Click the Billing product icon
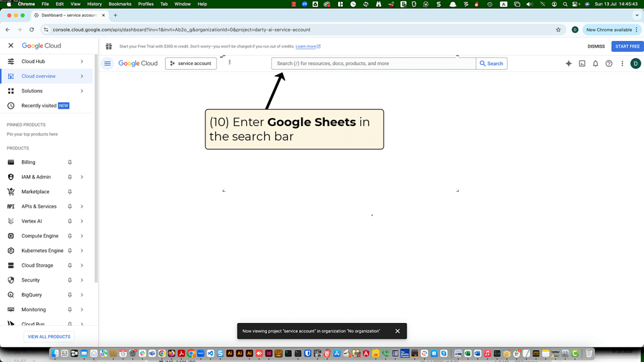Viewport: 644px width, 362px height. point(11,162)
